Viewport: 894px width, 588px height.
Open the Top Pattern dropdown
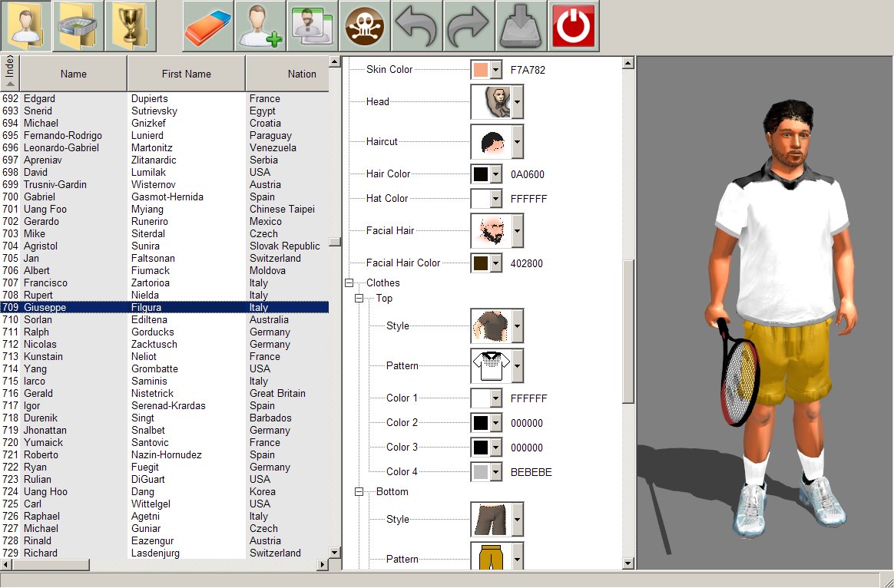517,366
